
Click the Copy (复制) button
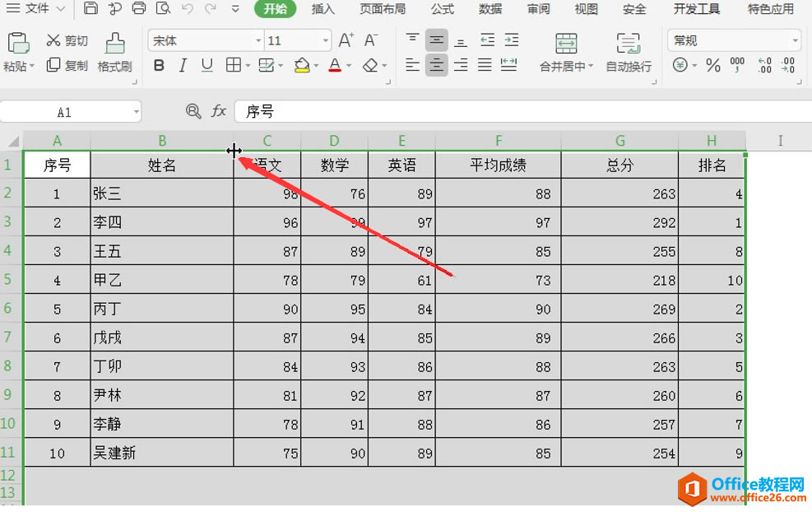click(x=67, y=65)
